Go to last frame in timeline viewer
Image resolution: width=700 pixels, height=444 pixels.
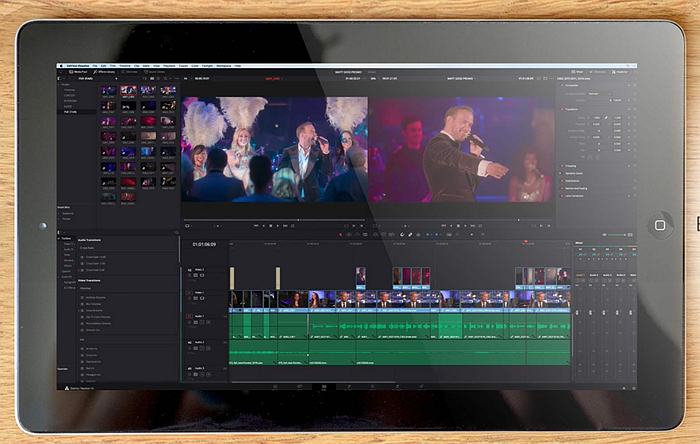click(473, 226)
